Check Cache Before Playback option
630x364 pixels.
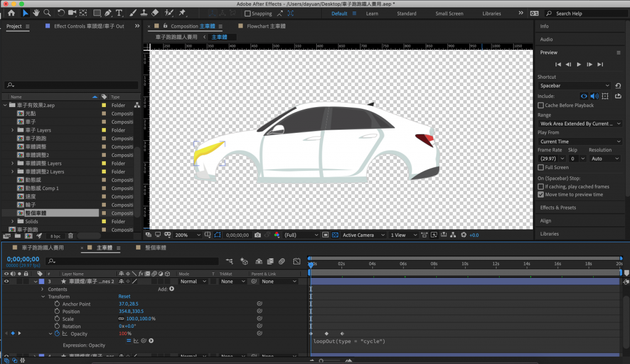tap(541, 106)
